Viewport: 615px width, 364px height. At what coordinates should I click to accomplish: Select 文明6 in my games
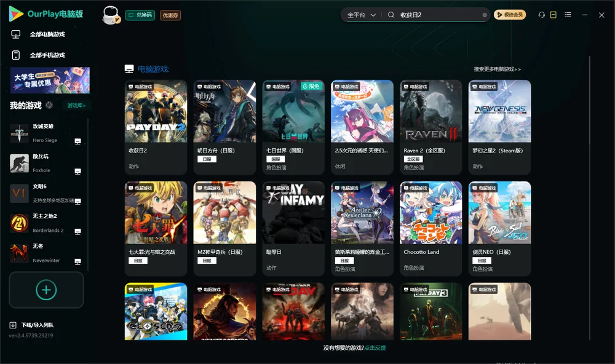click(x=46, y=193)
